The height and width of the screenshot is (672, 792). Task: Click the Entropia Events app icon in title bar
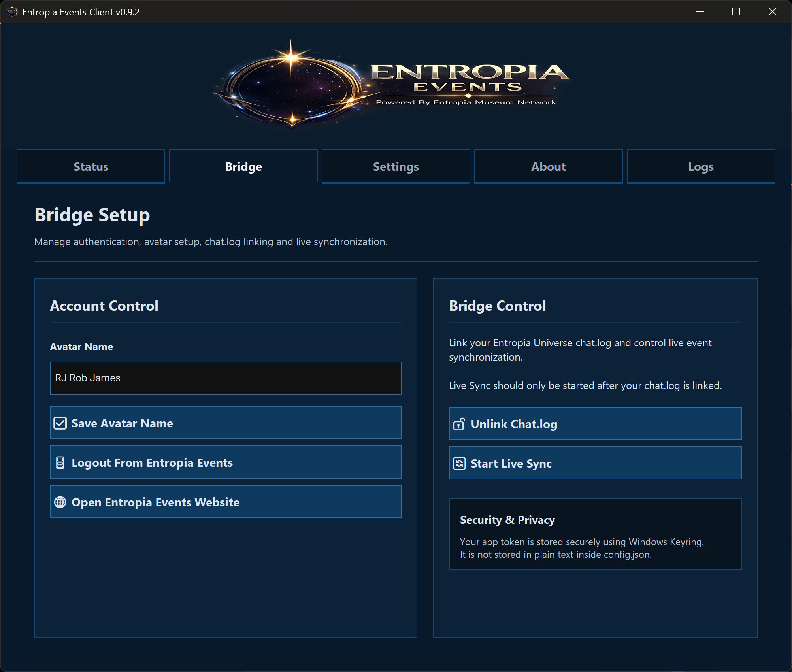tap(12, 12)
